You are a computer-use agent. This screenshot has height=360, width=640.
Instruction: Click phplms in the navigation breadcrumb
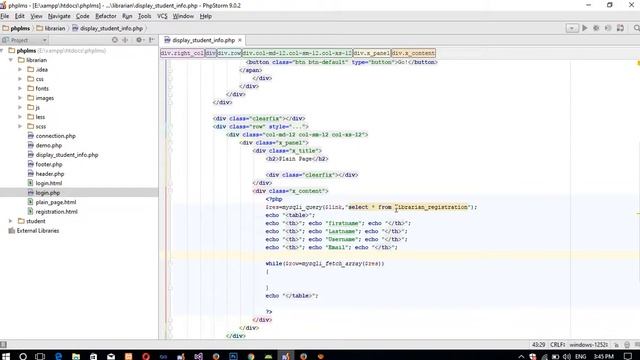click(17, 29)
